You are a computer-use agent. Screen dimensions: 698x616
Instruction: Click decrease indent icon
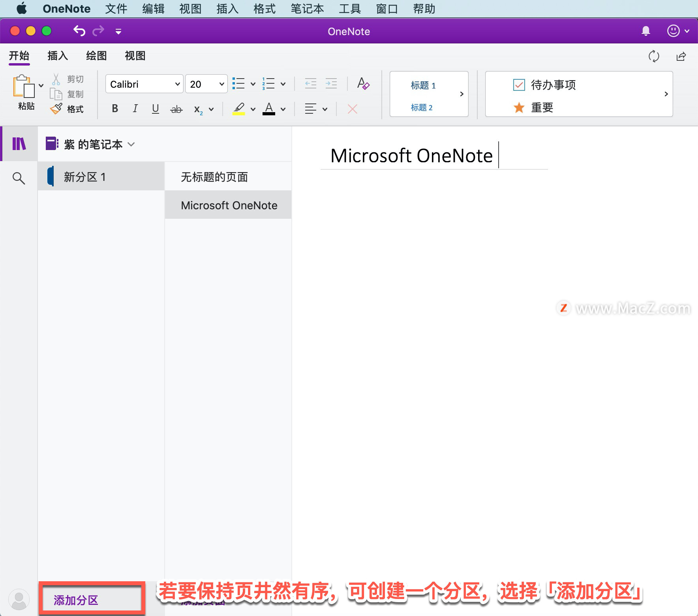[x=311, y=83]
